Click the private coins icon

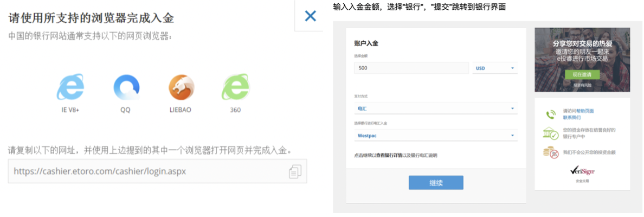pos(551,152)
